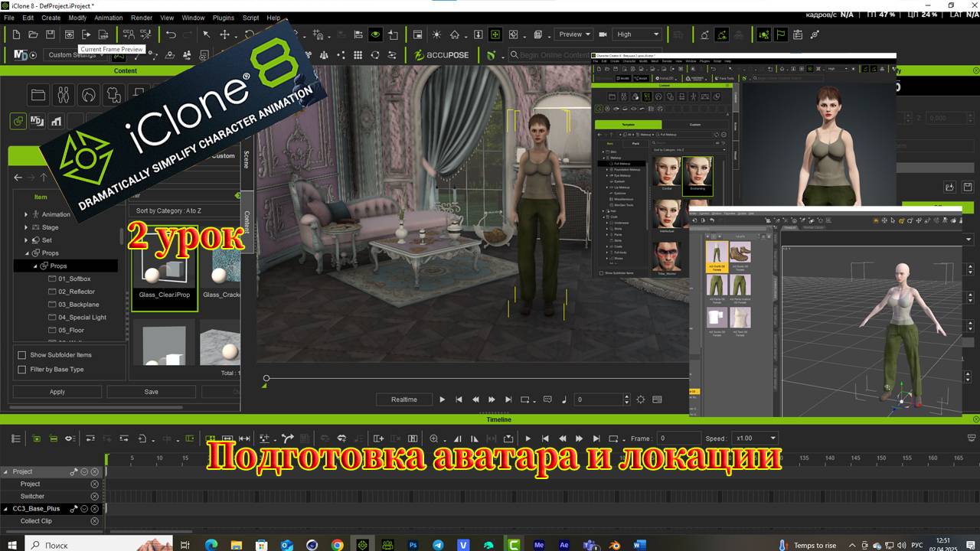
Task: Select the Props sub-category icon
Action: [x=18, y=121]
